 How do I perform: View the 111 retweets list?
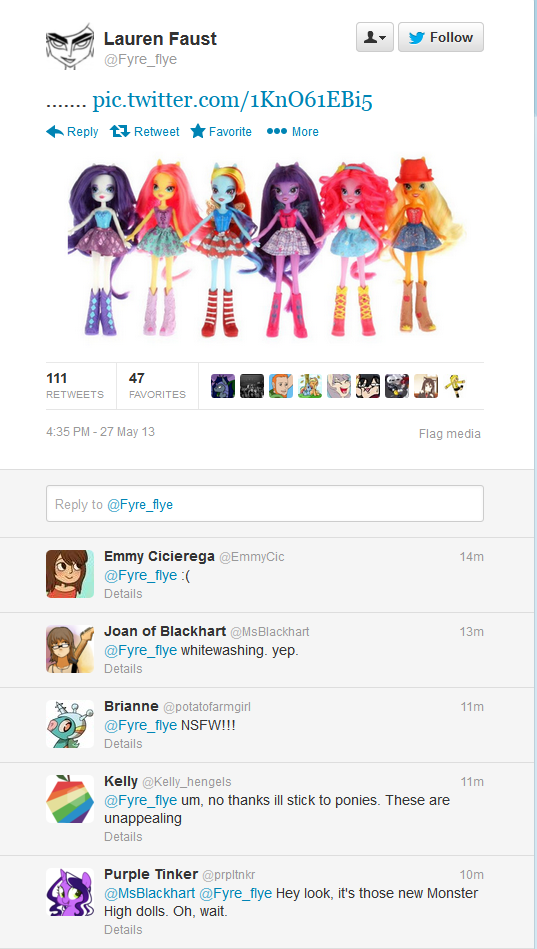coord(75,386)
